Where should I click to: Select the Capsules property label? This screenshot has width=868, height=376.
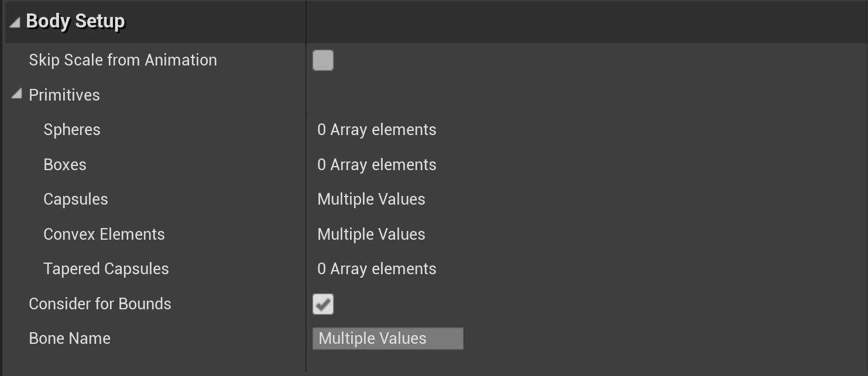[x=76, y=199]
